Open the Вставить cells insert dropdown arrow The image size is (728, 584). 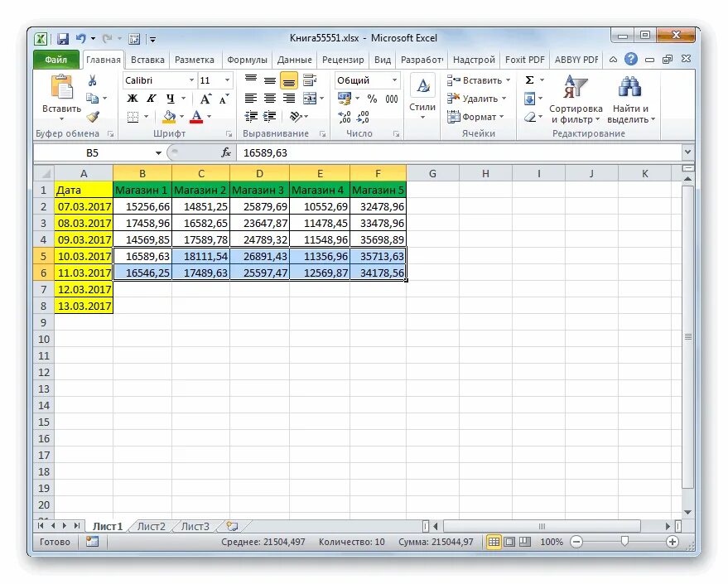coord(508,80)
